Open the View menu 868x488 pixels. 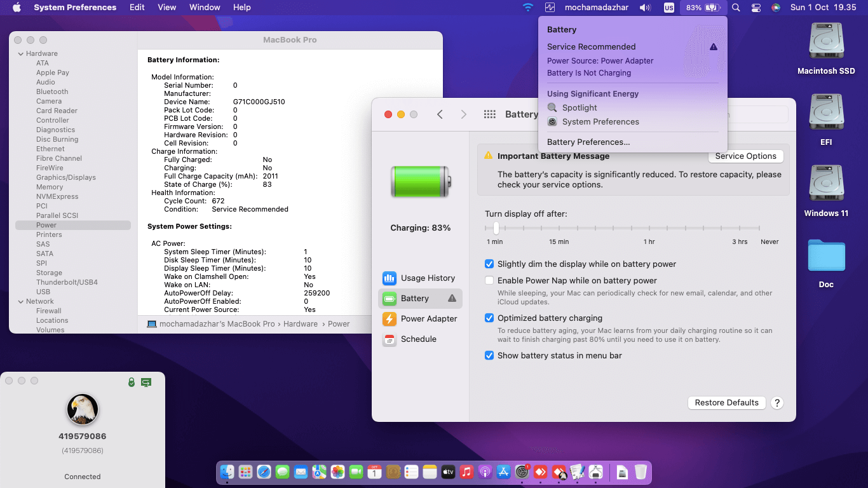pos(166,7)
